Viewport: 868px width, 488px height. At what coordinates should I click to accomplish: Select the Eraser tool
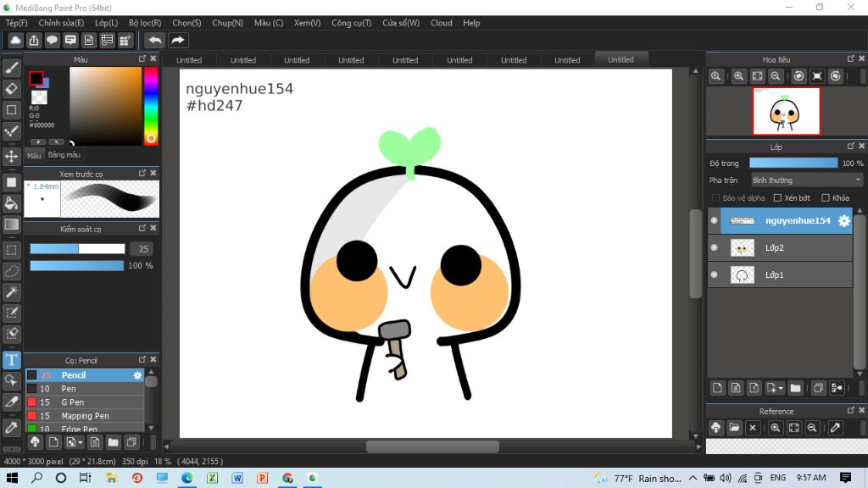(x=12, y=88)
